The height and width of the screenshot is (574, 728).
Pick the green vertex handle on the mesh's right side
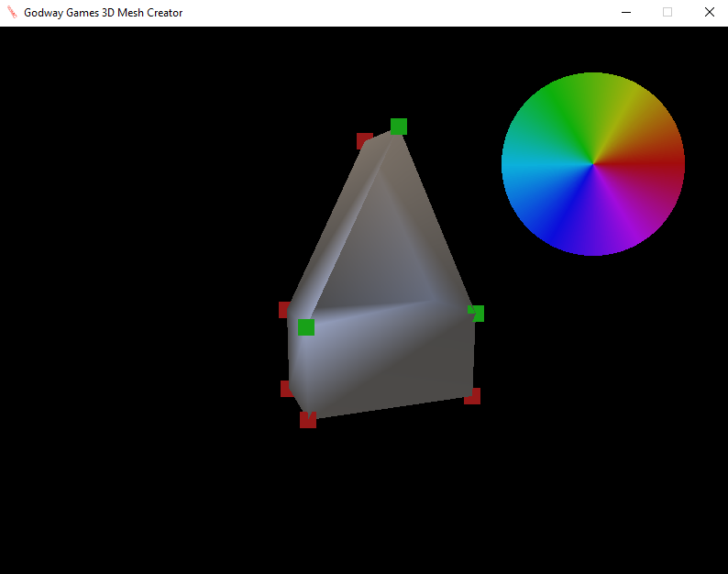[476, 314]
